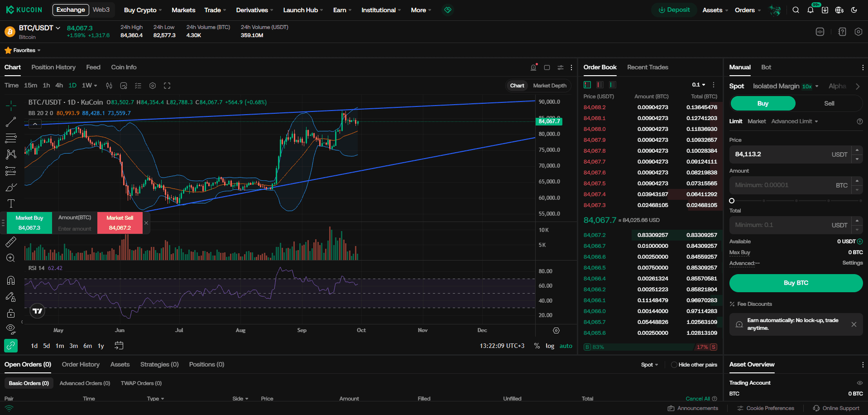
Task: Click the Deposit button
Action: [x=674, y=10]
